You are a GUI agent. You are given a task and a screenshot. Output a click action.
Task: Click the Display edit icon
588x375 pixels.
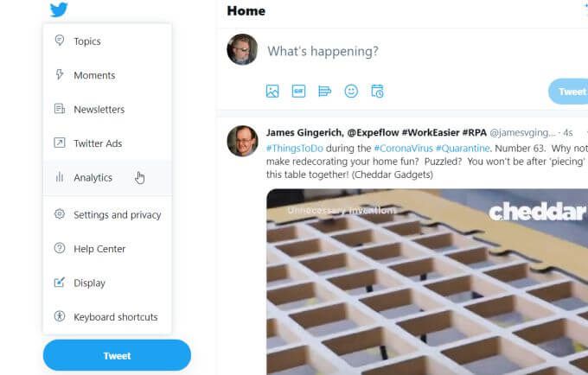pyautogui.click(x=60, y=282)
